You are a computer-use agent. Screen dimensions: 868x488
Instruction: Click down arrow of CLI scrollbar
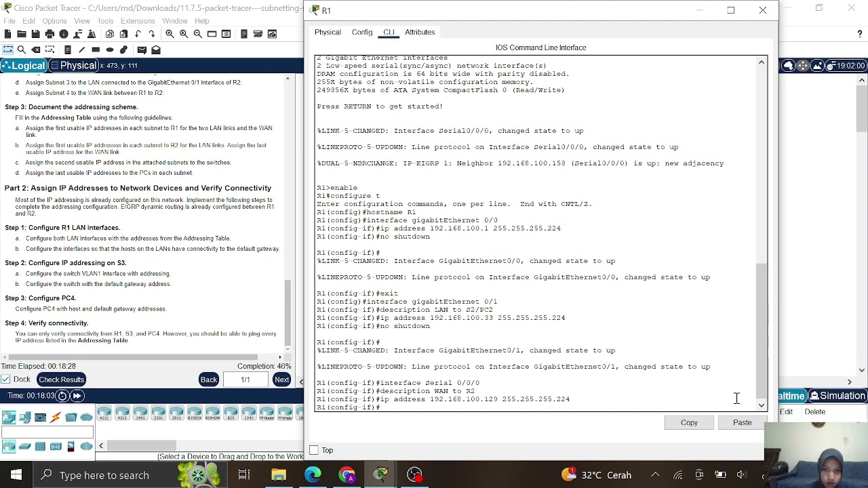coord(762,405)
